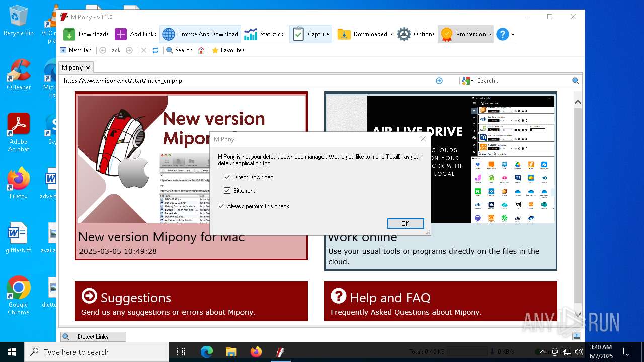This screenshot has width=644, height=362.
Task: Click the blue help question icon
Action: [x=502, y=34]
